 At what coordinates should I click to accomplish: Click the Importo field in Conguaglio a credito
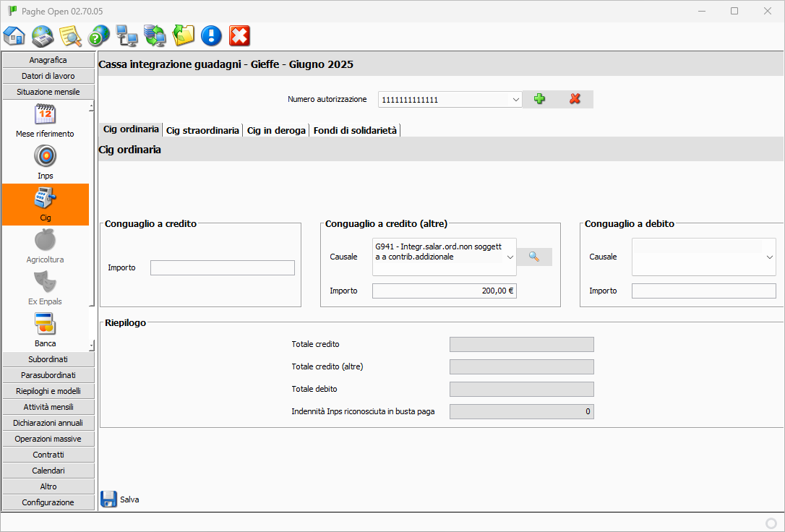223,268
